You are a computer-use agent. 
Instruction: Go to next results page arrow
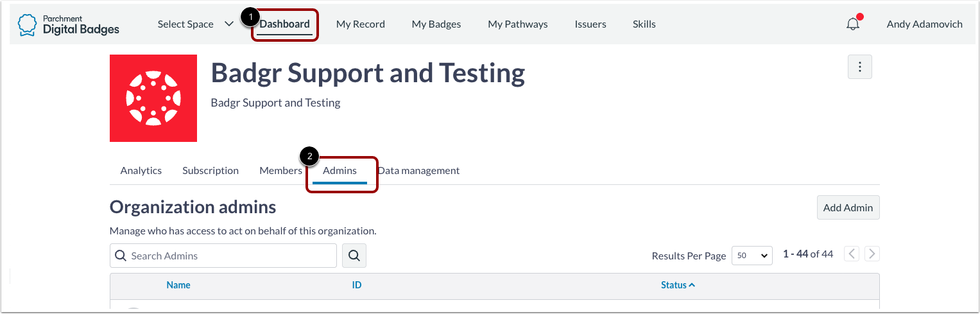coord(872,254)
